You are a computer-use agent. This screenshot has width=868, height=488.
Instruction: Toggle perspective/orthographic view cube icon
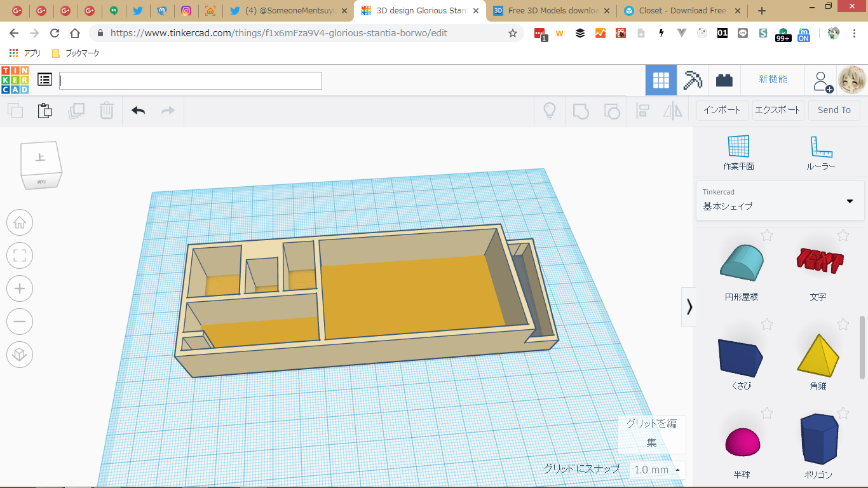point(20,355)
